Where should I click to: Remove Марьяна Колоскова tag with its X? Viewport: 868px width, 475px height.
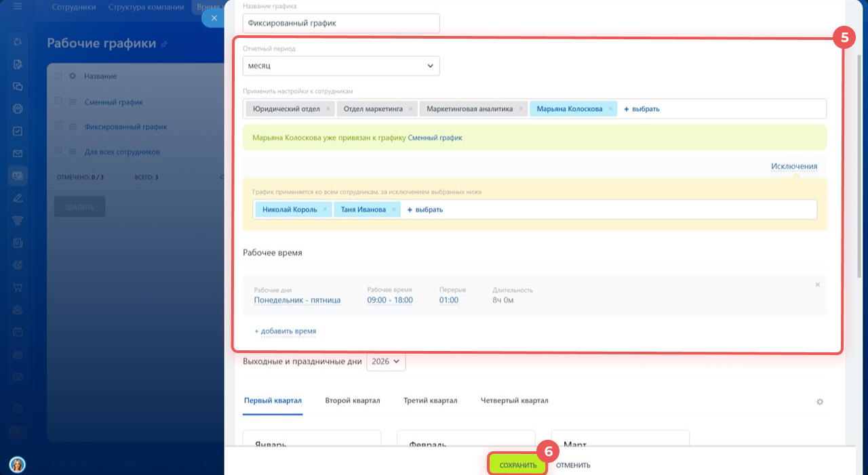610,108
